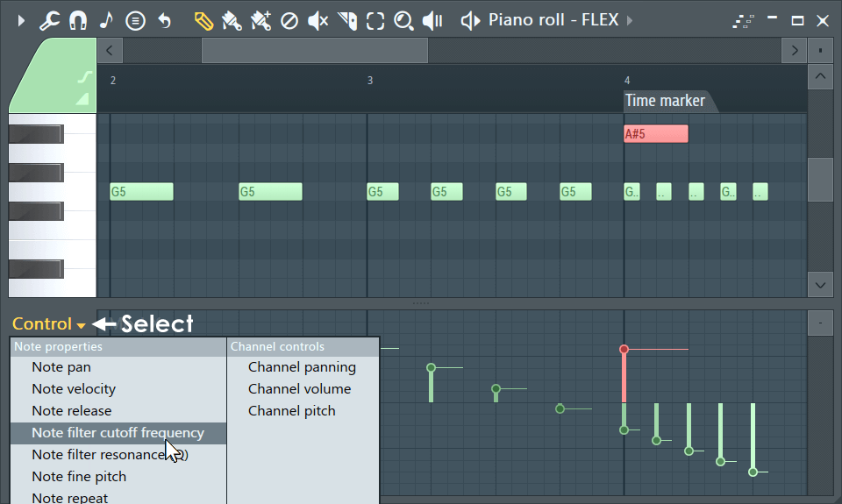Choose Note filter cutoff frequency
842x504 pixels.
tap(118, 433)
